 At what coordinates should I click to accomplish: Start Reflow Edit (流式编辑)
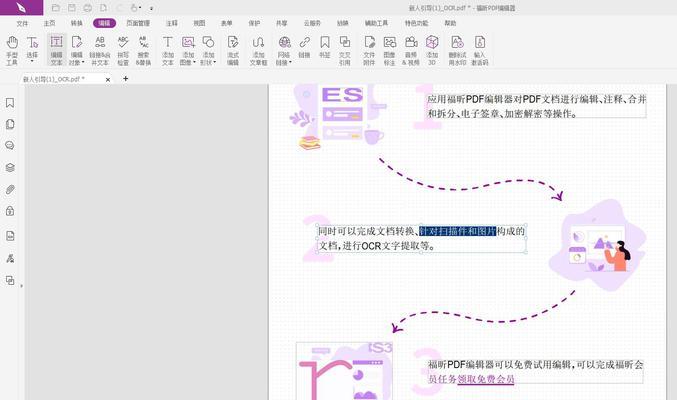[233, 50]
